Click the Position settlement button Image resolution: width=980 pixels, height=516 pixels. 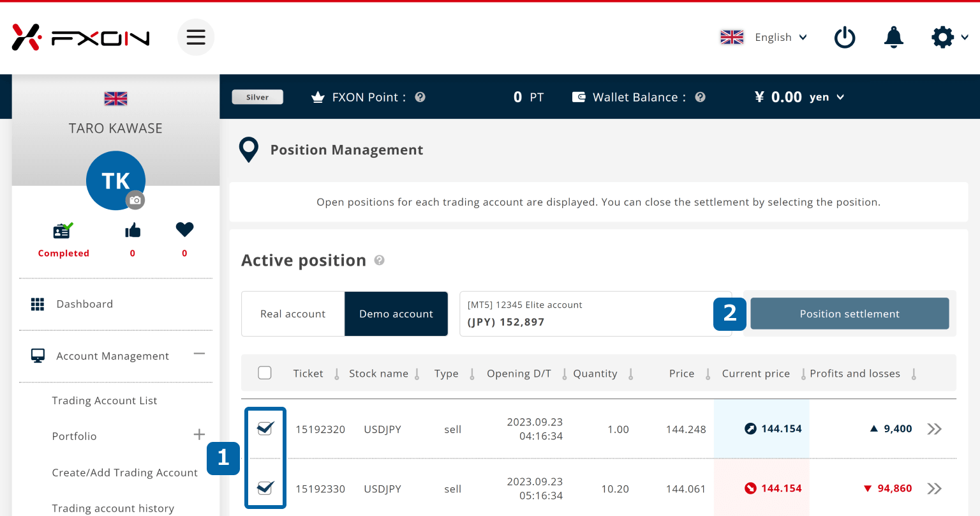tap(850, 314)
